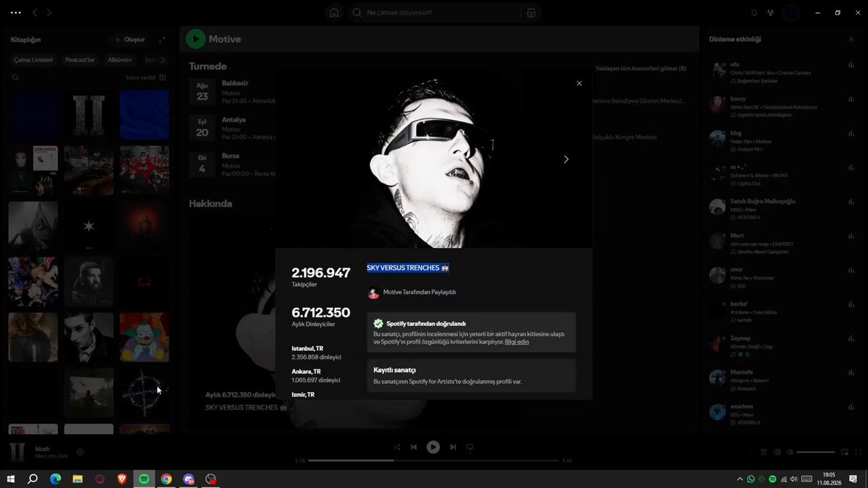868x488 pixels.
Task: Open the now playing 'blush' cover
Action: pos(18,452)
